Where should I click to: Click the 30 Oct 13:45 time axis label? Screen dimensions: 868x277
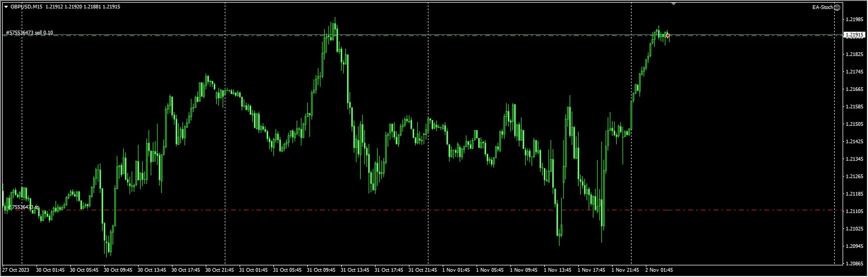(x=152, y=270)
